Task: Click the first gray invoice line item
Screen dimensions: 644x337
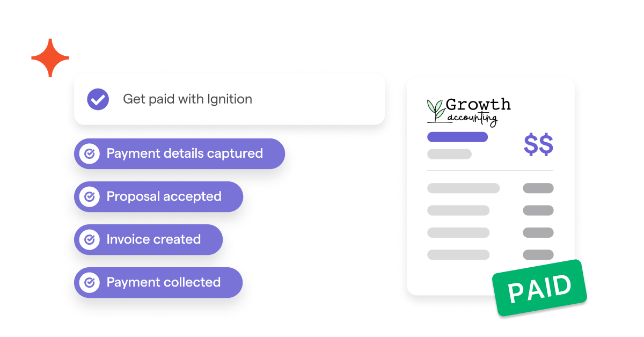Action: click(x=463, y=188)
